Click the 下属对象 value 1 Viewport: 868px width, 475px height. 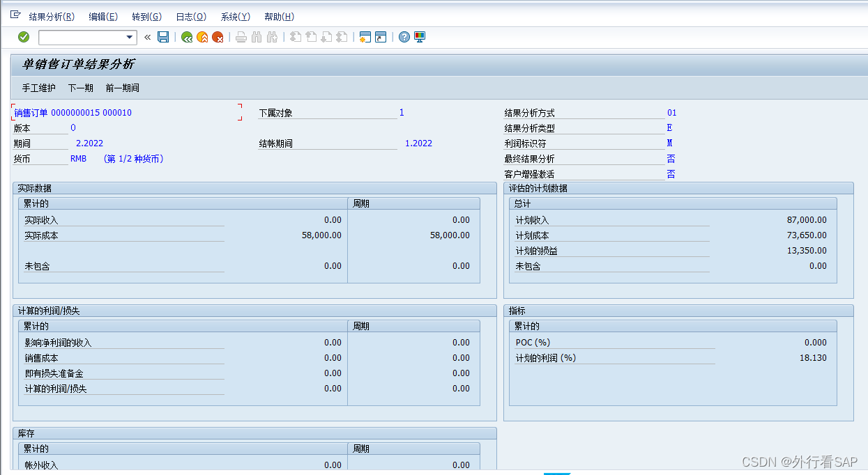pos(402,113)
